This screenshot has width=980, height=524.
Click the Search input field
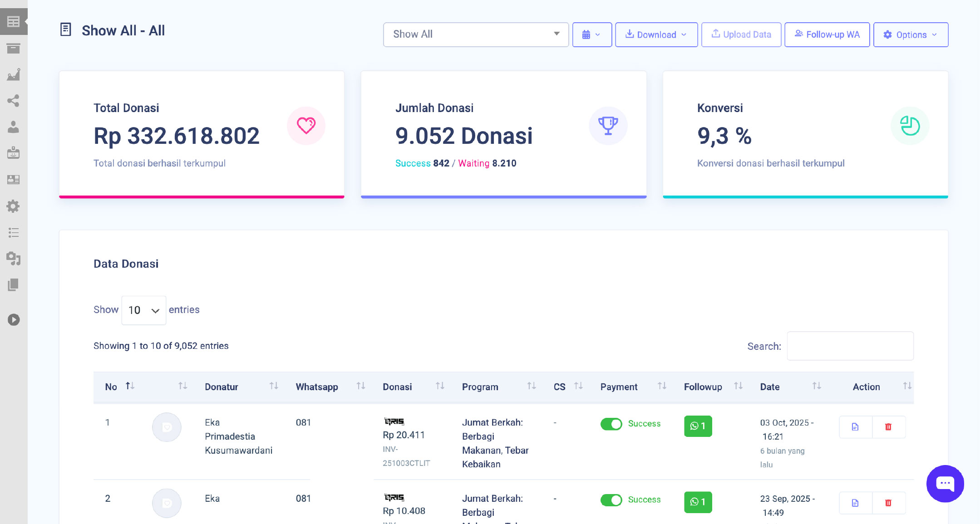pyautogui.click(x=850, y=346)
